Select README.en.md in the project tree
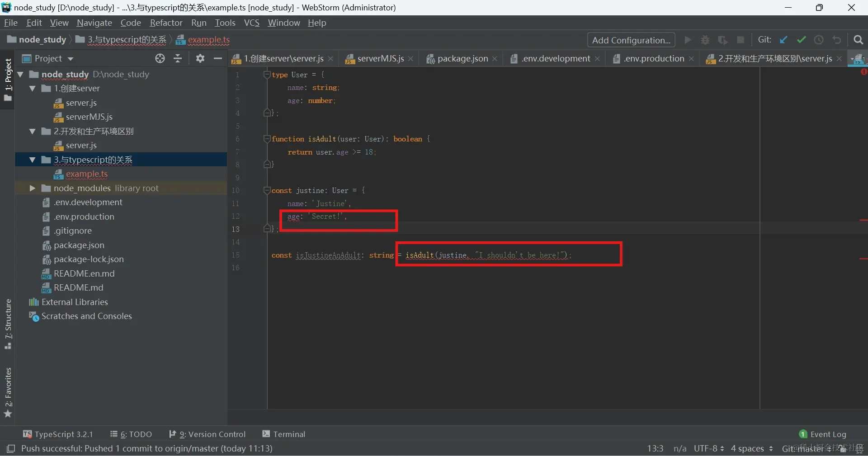 (84, 274)
